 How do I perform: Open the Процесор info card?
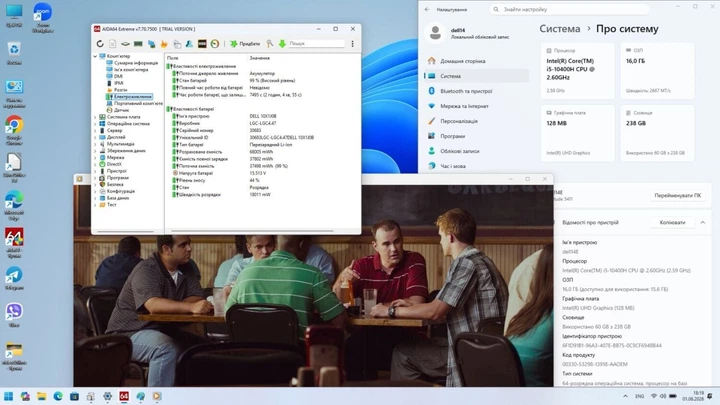(x=578, y=71)
